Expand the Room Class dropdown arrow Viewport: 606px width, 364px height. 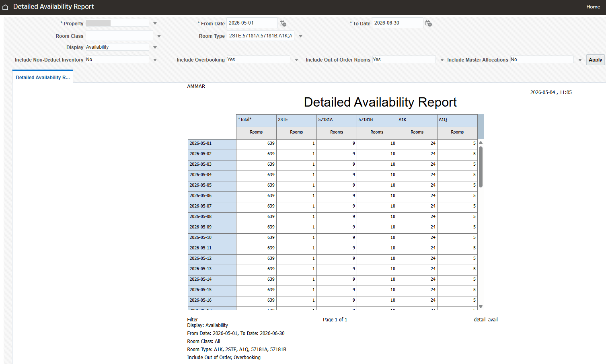pyautogui.click(x=159, y=36)
